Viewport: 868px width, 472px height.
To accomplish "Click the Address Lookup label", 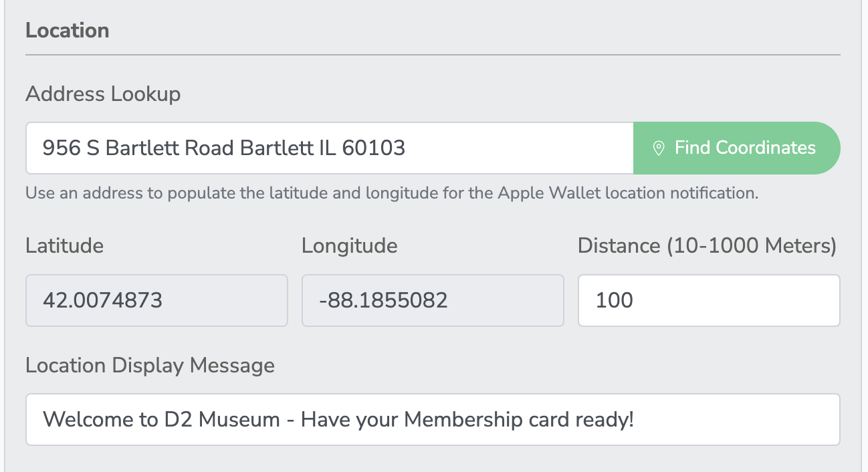I will 103,94.
